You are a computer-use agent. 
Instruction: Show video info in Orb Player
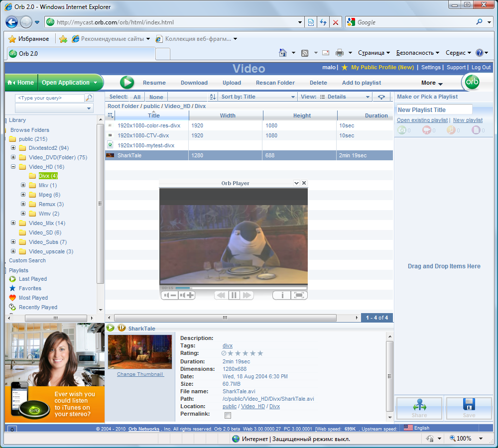tap(282, 295)
